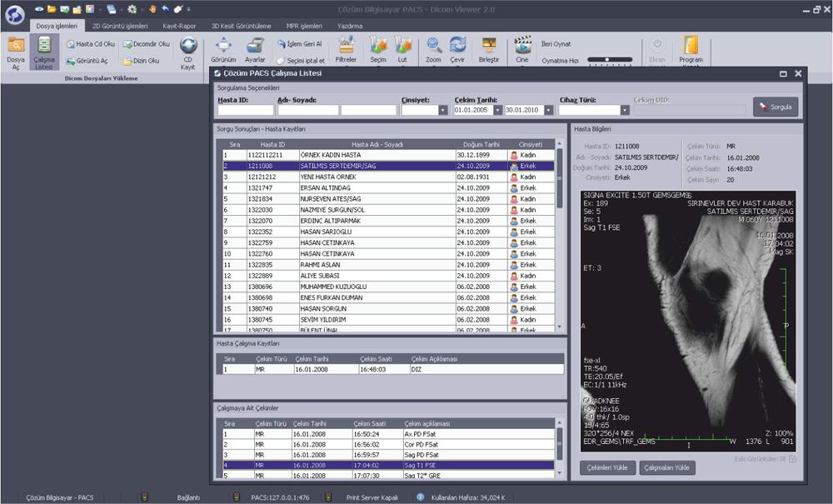This screenshot has height=504, width=833.
Task: Switch to Yazdırma tab
Action: 350,26
